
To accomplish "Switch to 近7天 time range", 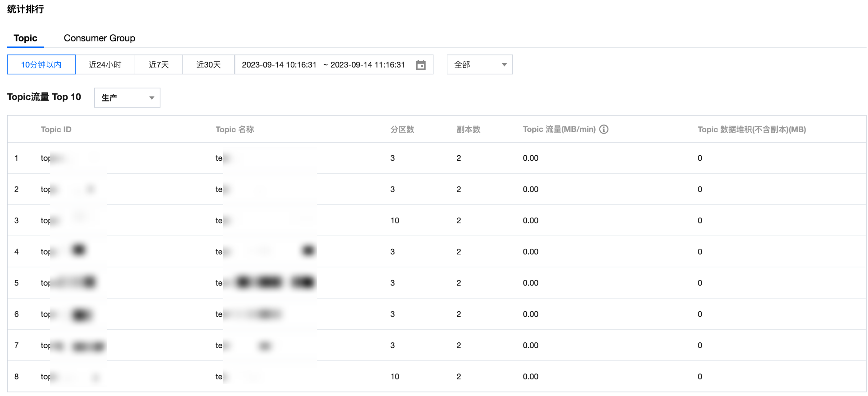I will pyautogui.click(x=159, y=65).
